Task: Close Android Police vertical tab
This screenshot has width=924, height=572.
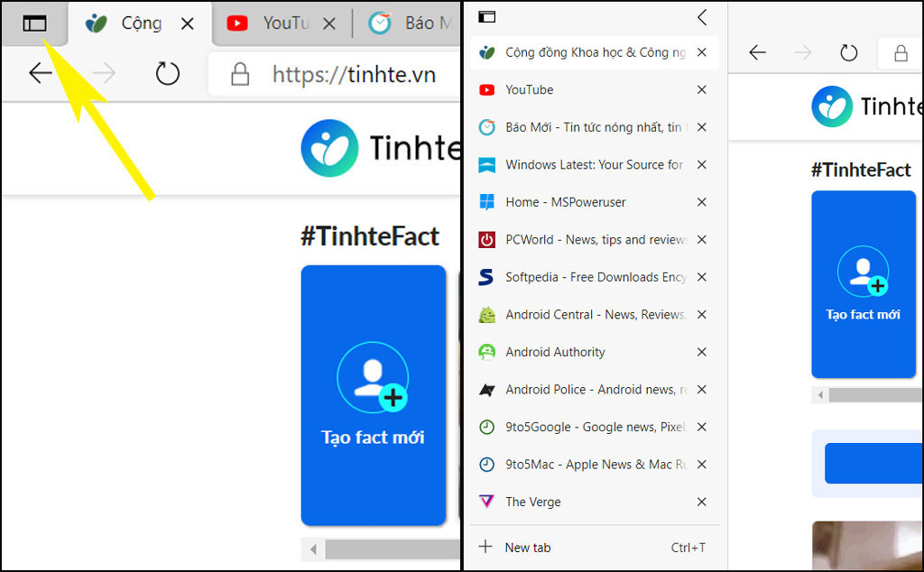Action: tap(702, 390)
